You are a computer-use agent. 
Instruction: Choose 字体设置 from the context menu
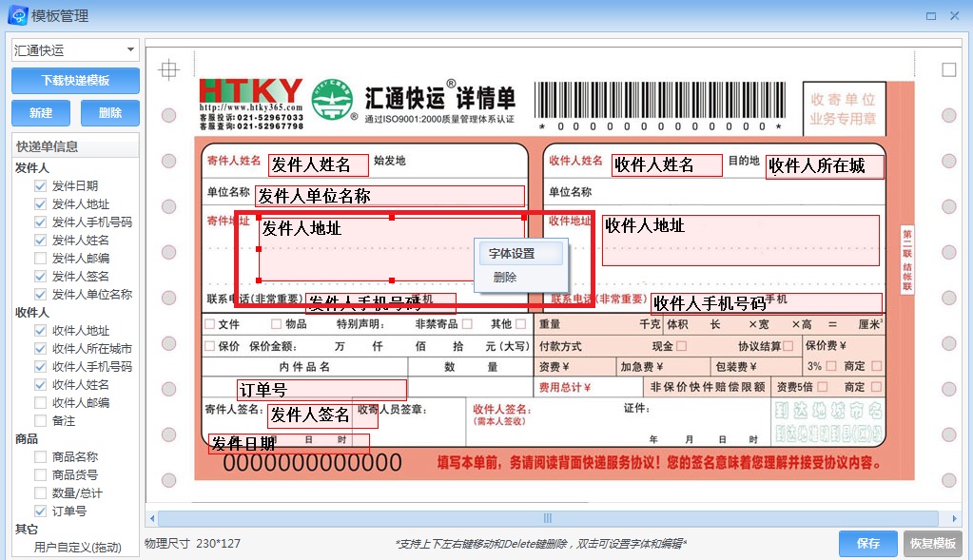pyautogui.click(x=512, y=254)
